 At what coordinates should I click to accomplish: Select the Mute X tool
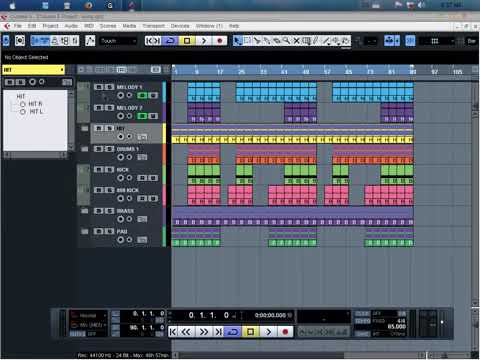pos(296,41)
